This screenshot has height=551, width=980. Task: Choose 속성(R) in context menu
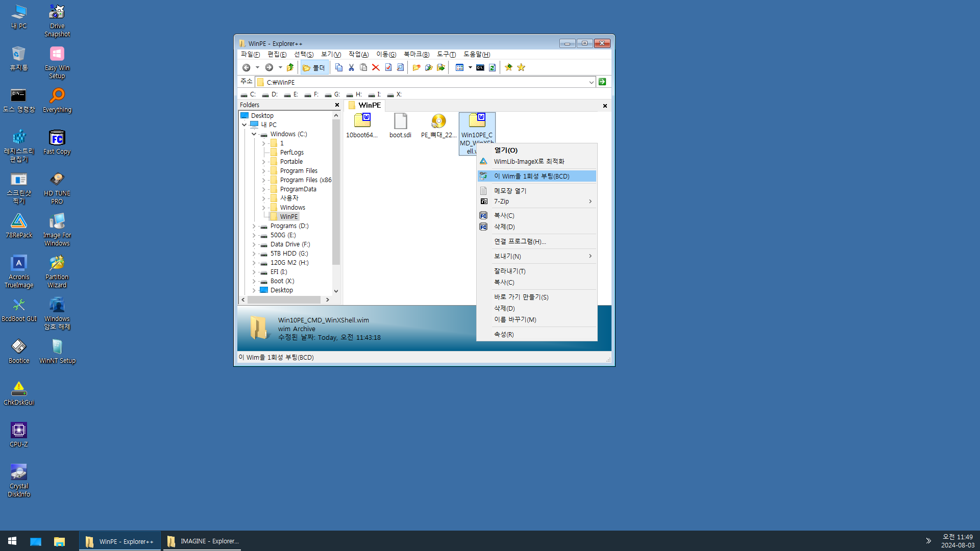[x=537, y=335]
